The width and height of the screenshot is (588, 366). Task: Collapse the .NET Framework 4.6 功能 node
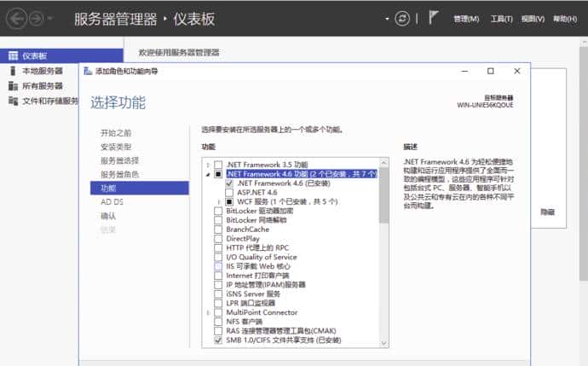coord(208,175)
